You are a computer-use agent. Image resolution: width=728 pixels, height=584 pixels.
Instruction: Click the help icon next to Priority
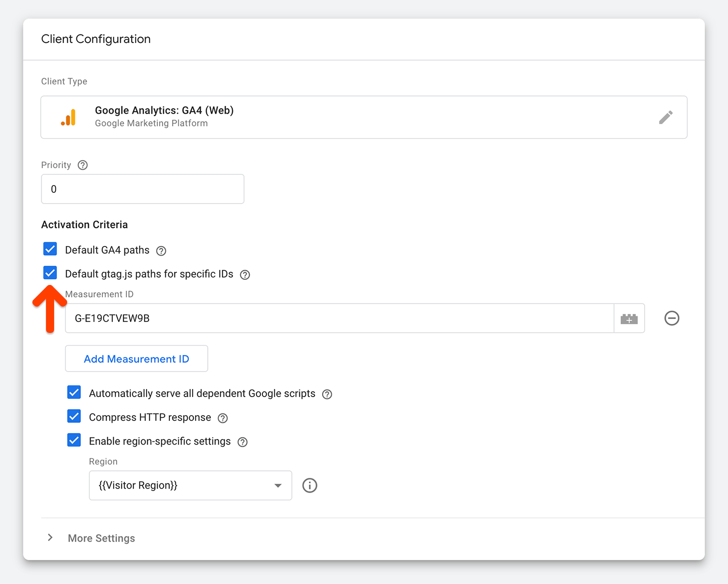[83, 165]
